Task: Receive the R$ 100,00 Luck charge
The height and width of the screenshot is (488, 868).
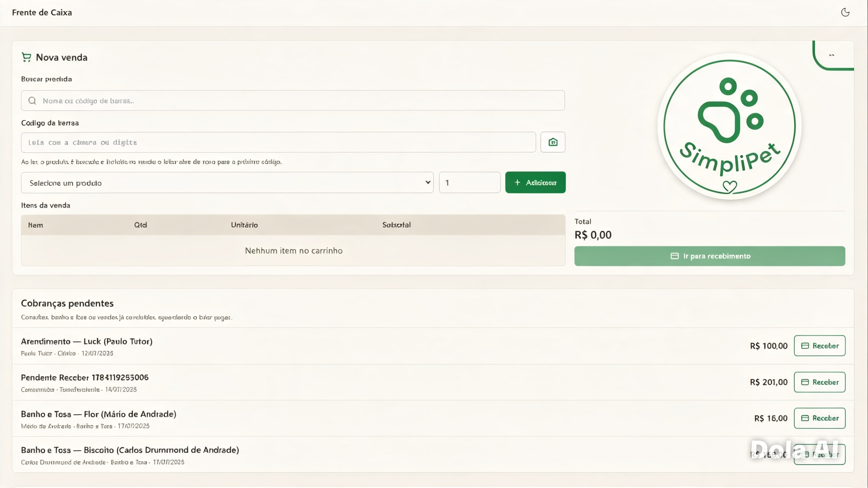Action: point(819,346)
